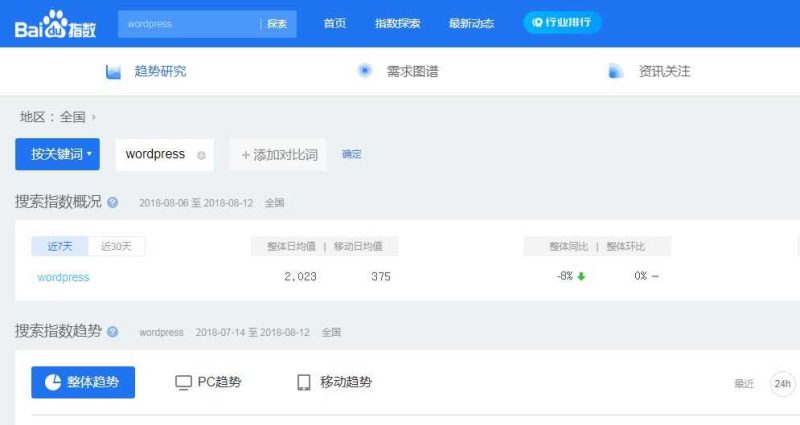Click the 移动趋势 phone icon
The image size is (800, 425).
(304, 382)
